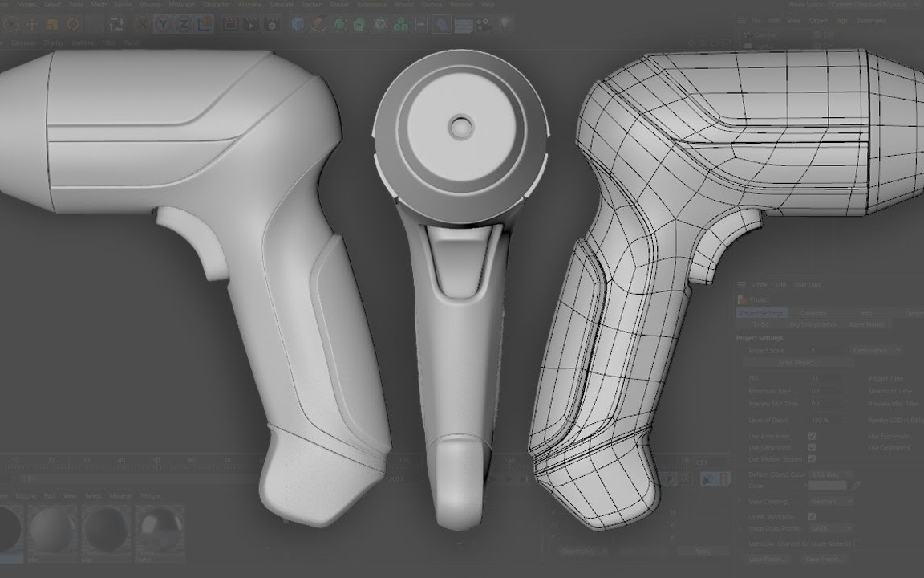This screenshot has height=578, width=924.
Task: Open the Centimeters unit dropdown
Action: coord(876,350)
